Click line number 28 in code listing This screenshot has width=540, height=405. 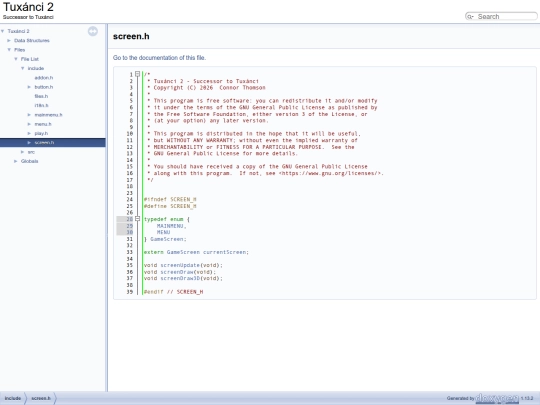pyautogui.click(x=129, y=219)
